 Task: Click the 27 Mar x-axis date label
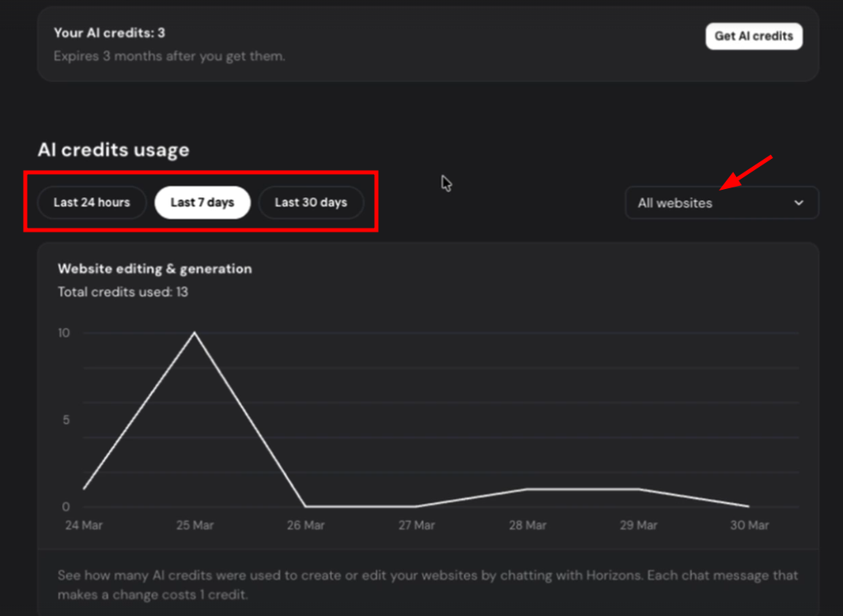[416, 525]
